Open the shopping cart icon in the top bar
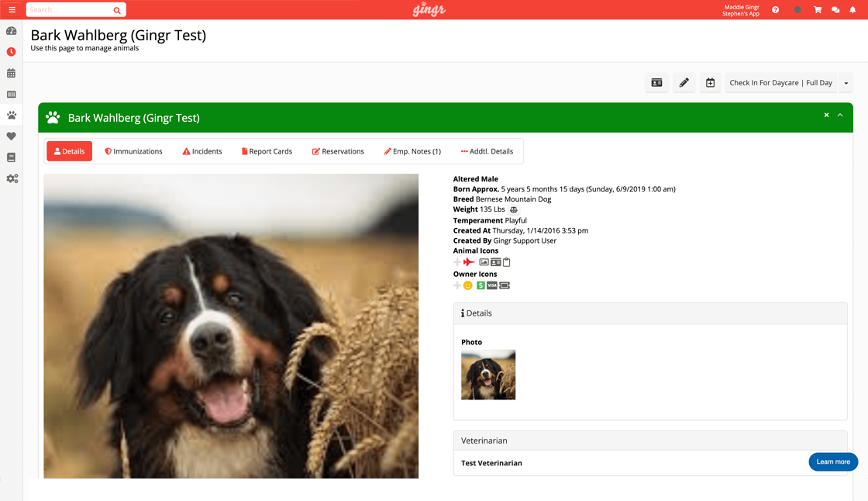868x501 pixels. coord(817,9)
